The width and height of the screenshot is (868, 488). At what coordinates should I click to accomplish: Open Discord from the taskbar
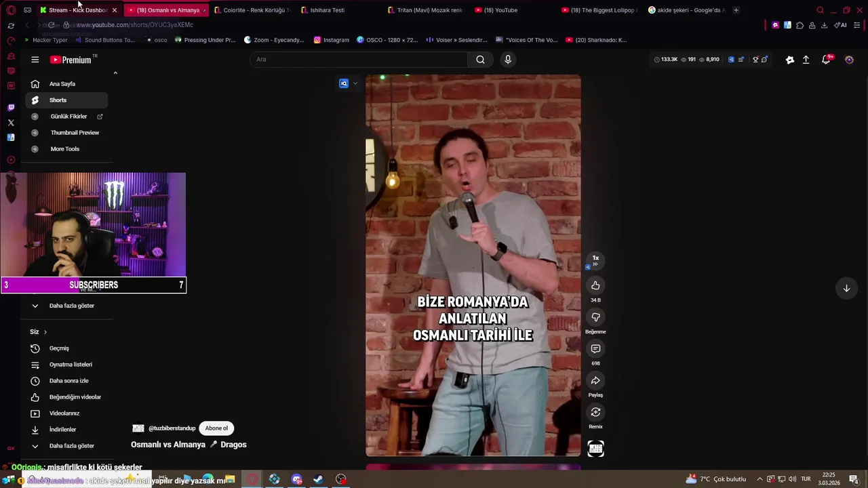[296, 479]
